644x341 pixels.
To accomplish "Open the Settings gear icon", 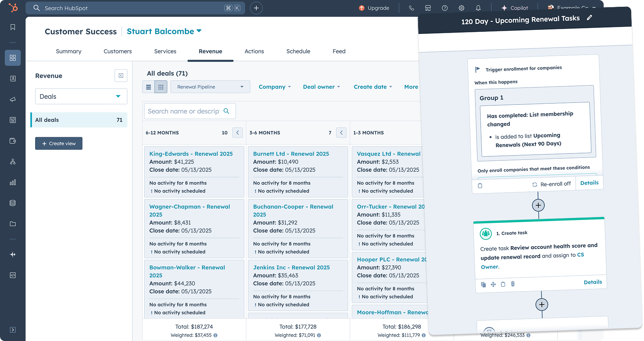I will [x=462, y=8].
